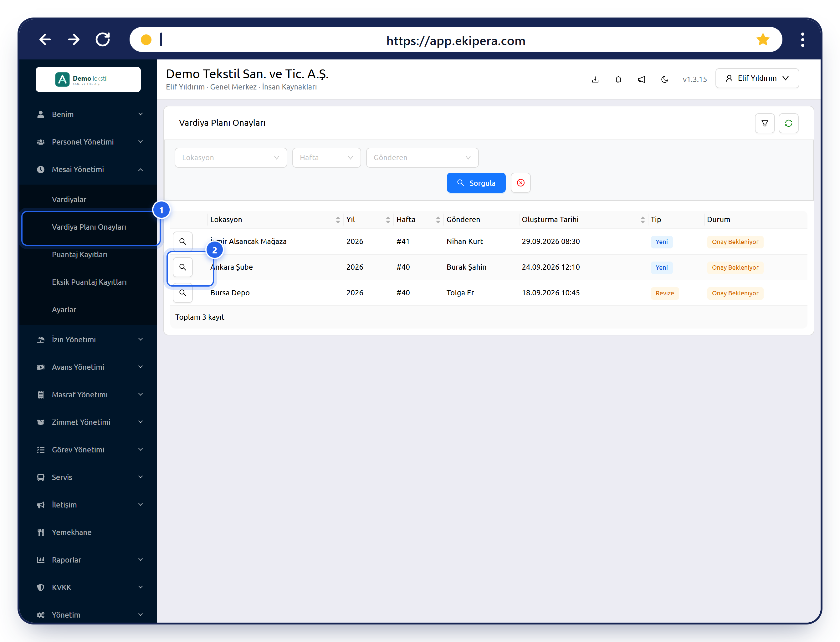This screenshot has width=840, height=642.
Task: Reload the page with the refresh icon
Action: point(103,39)
